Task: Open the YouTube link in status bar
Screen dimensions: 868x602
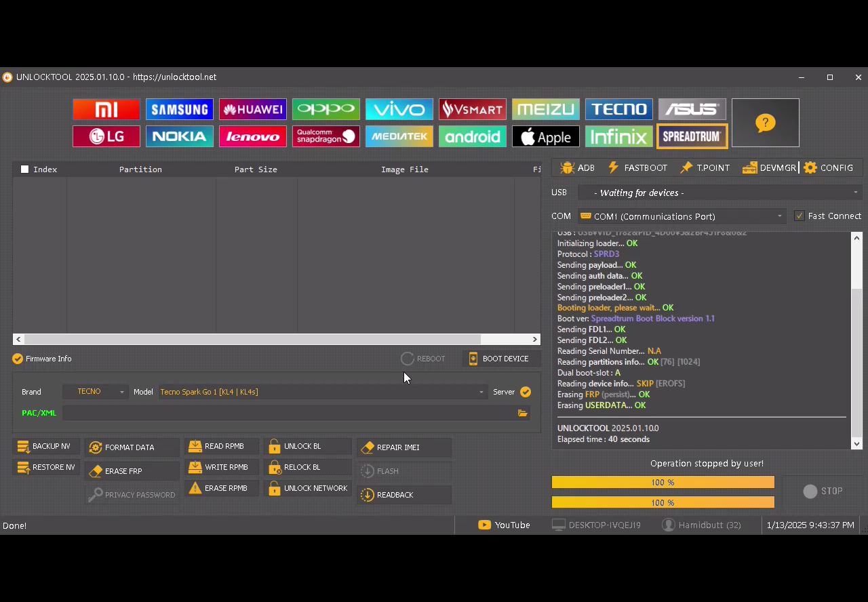Action: (504, 525)
